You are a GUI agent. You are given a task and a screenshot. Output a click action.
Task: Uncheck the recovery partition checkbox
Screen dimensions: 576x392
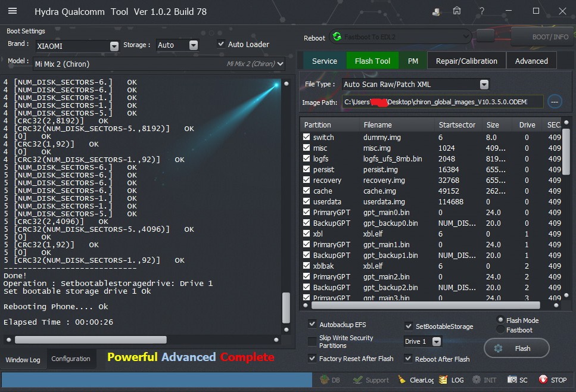306,180
